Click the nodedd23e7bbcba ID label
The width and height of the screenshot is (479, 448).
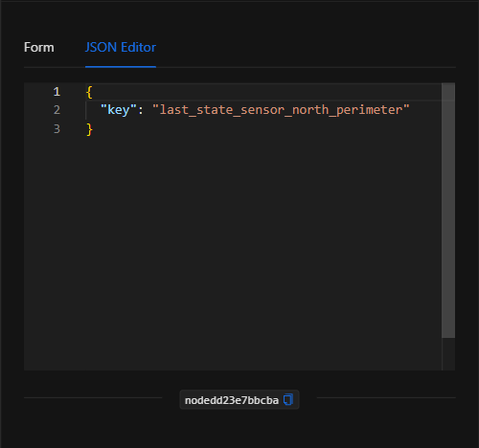(232, 400)
